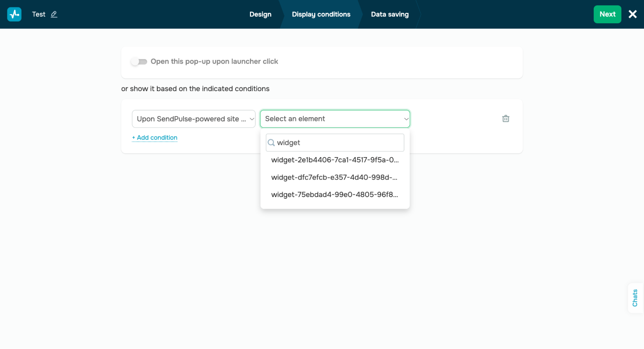Click the Test pop-up name
This screenshot has height=349, width=644.
tap(39, 14)
